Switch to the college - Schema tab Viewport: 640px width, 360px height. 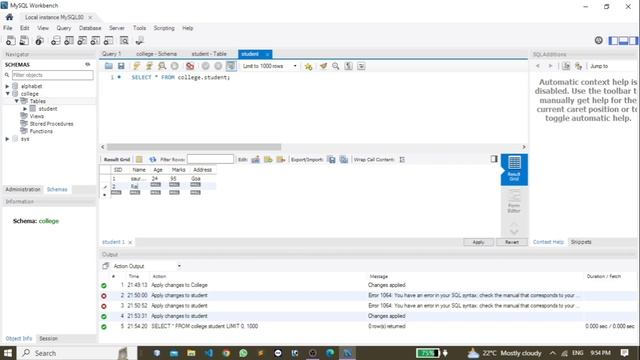pyautogui.click(x=156, y=54)
